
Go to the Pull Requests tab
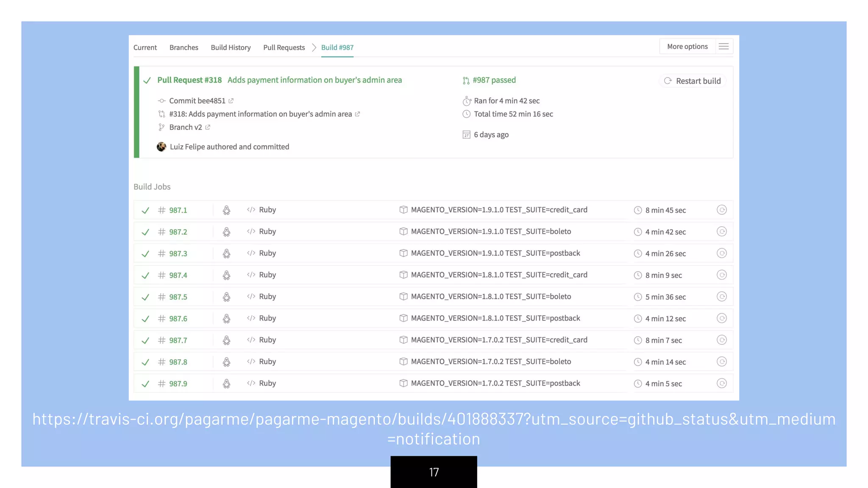point(284,47)
